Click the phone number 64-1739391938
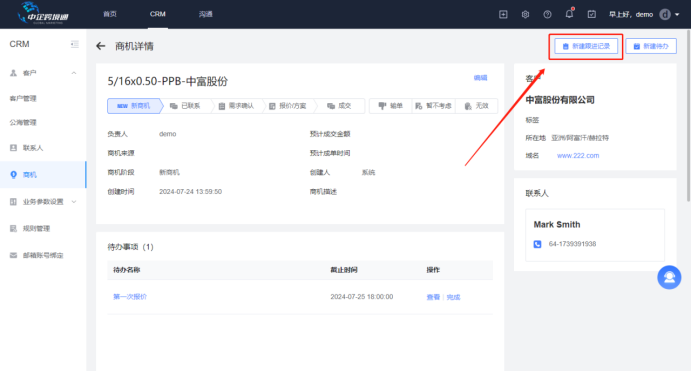The width and height of the screenshot is (692, 371). tap(572, 244)
